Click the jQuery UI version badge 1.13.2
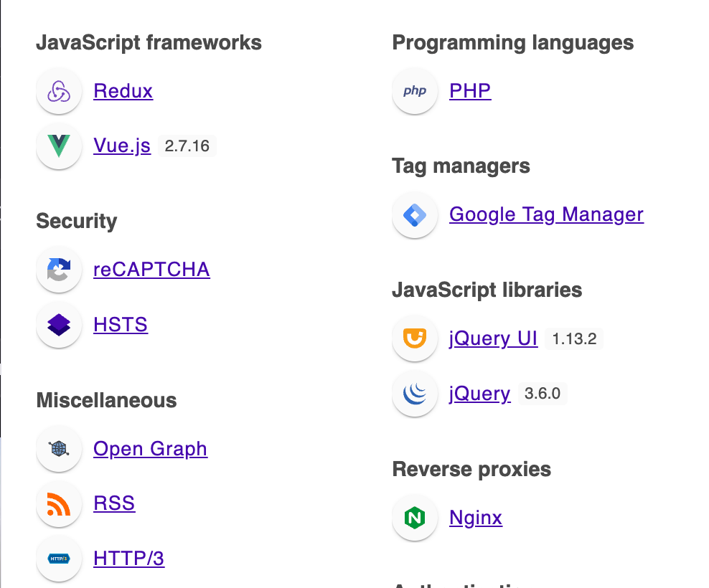Image resolution: width=709 pixels, height=588 pixels. pos(574,338)
